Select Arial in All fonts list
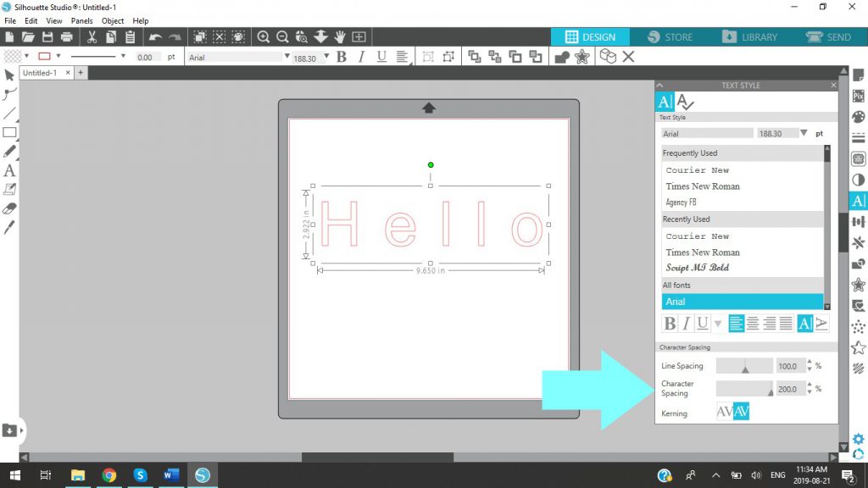 [x=742, y=302]
